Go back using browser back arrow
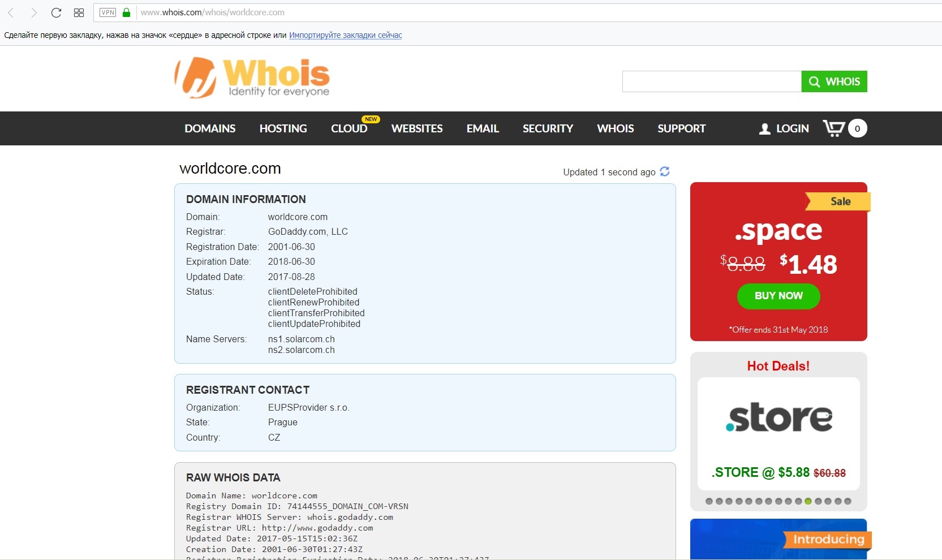The image size is (942, 560). pos(11,12)
